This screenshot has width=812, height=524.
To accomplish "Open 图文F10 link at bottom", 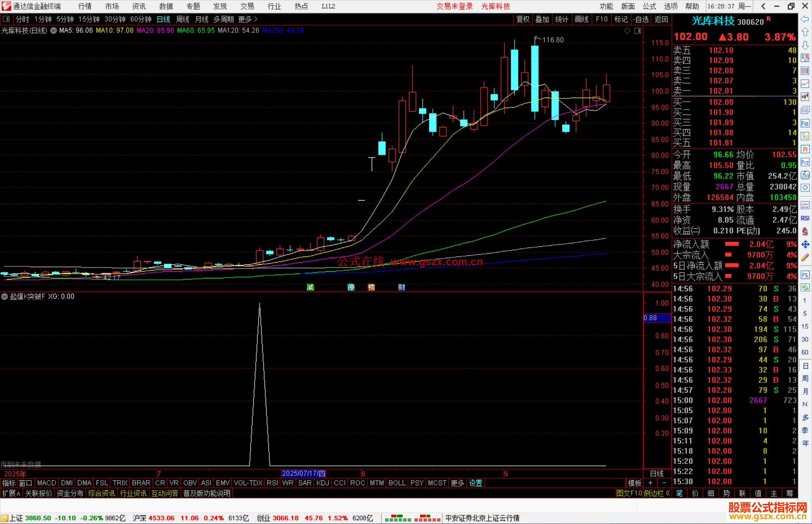I will (x=629, y=493).
